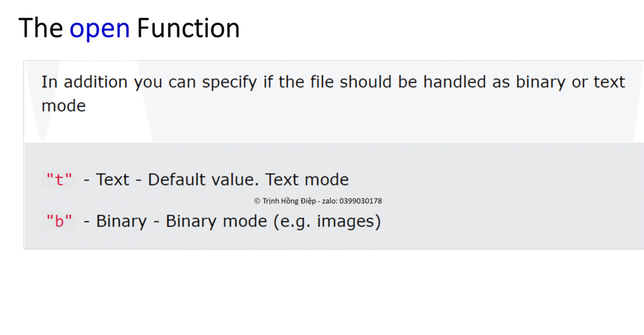
Task: Click the word "The" in the slide title
Action: point(41,29)
